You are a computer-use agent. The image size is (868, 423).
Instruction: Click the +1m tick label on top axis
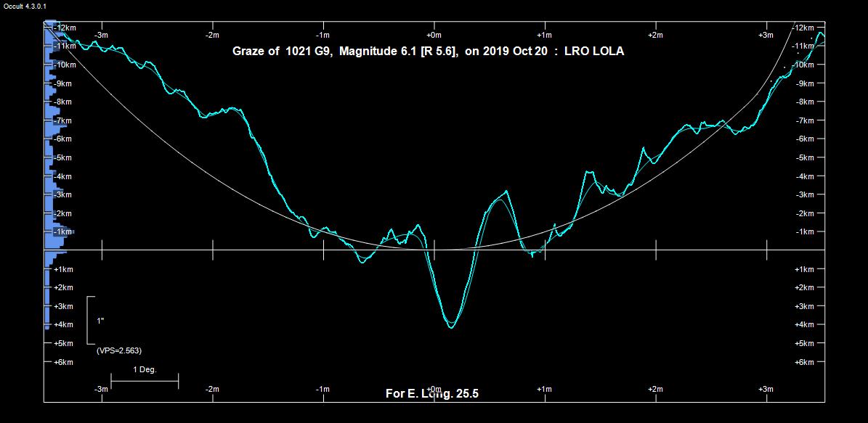pyautogui.click(x=544, y=35)
